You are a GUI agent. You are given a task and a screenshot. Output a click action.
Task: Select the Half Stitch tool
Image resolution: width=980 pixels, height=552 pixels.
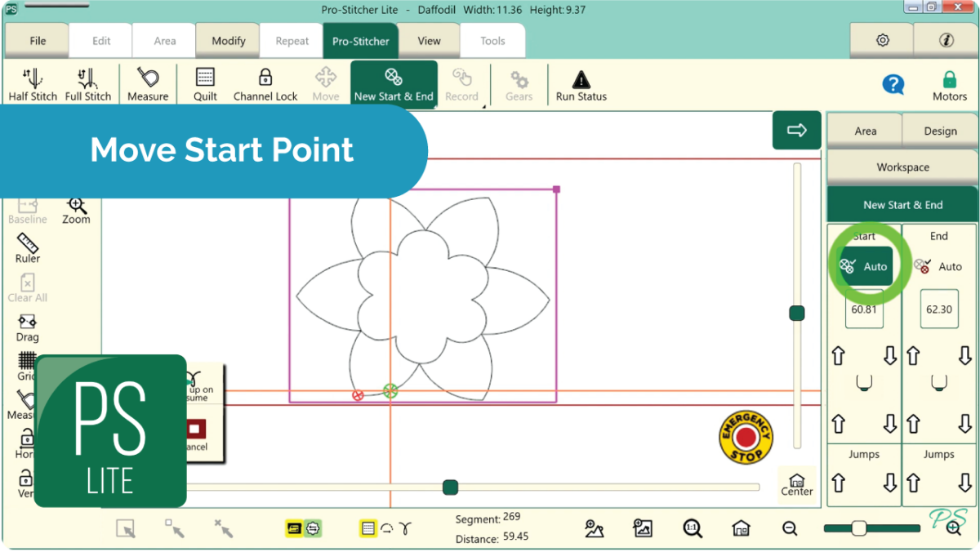(33, 84)
